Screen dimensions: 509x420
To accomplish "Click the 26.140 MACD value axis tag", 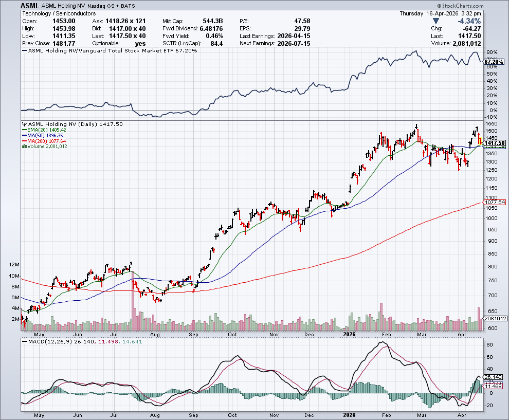I will (x=494, y=377).
